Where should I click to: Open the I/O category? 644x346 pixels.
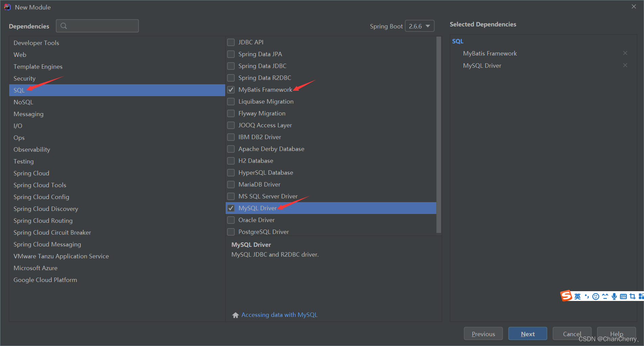(x=117, y=126)
